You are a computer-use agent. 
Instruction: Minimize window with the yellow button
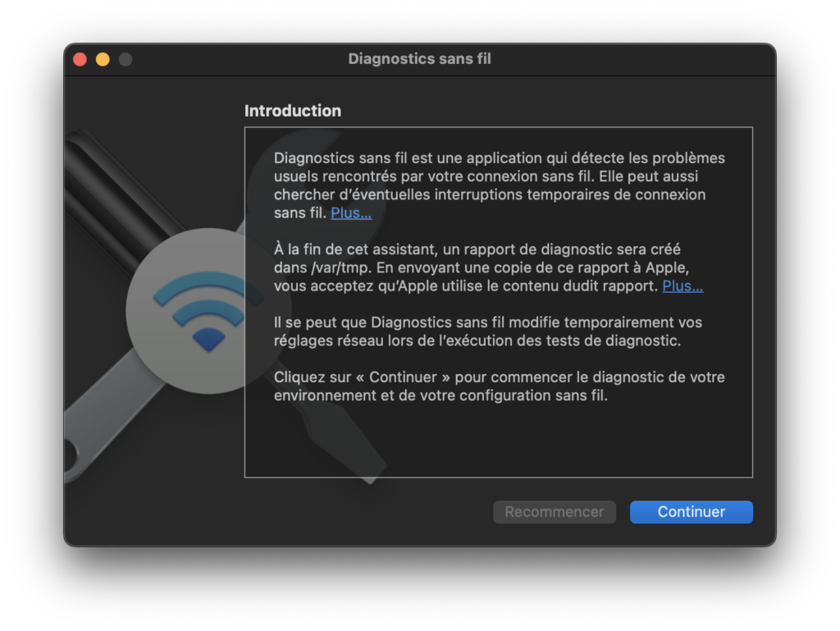103,59
